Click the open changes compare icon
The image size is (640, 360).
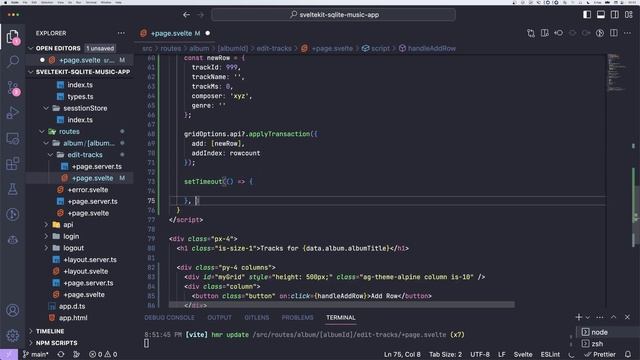531,33
